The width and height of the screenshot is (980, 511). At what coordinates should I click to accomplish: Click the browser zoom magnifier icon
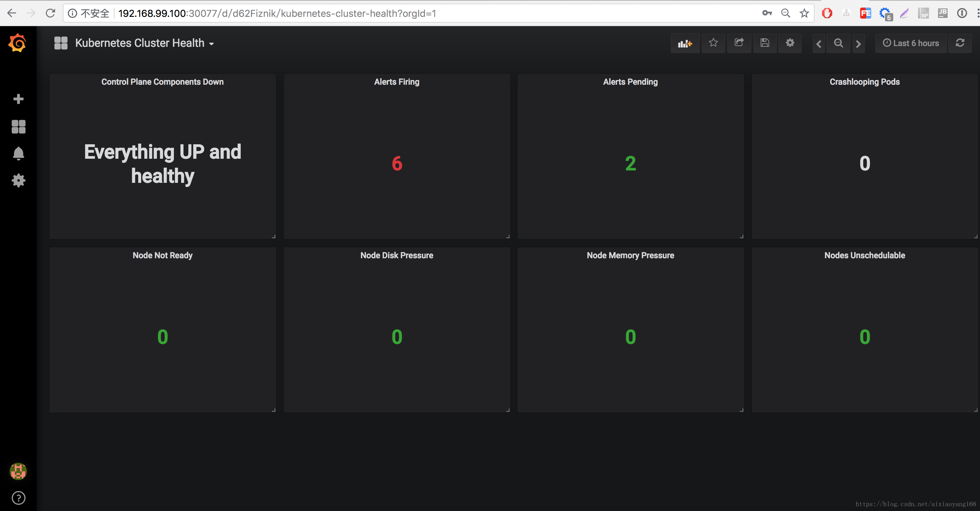click(785, 13)
